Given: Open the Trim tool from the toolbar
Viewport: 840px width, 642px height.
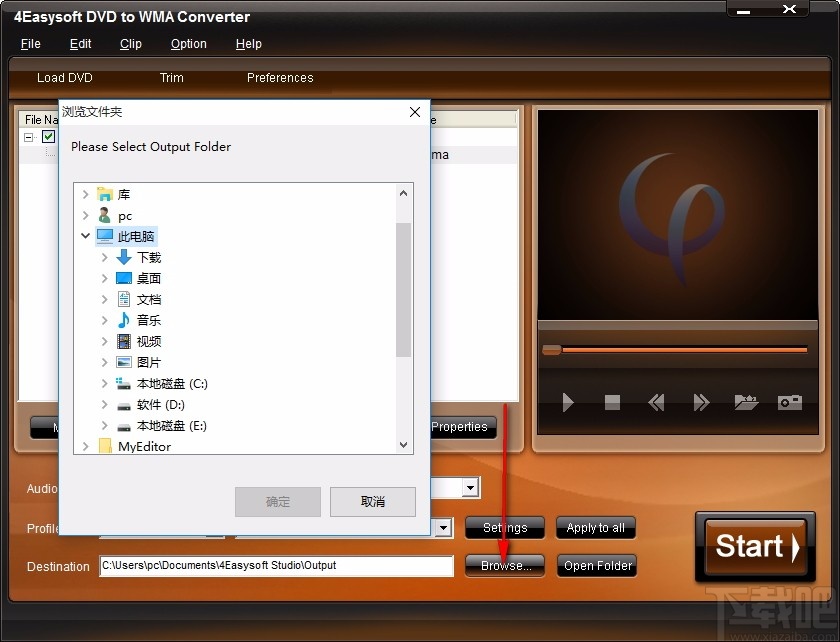Looking at the screenshot, I should tap(171, 77).
